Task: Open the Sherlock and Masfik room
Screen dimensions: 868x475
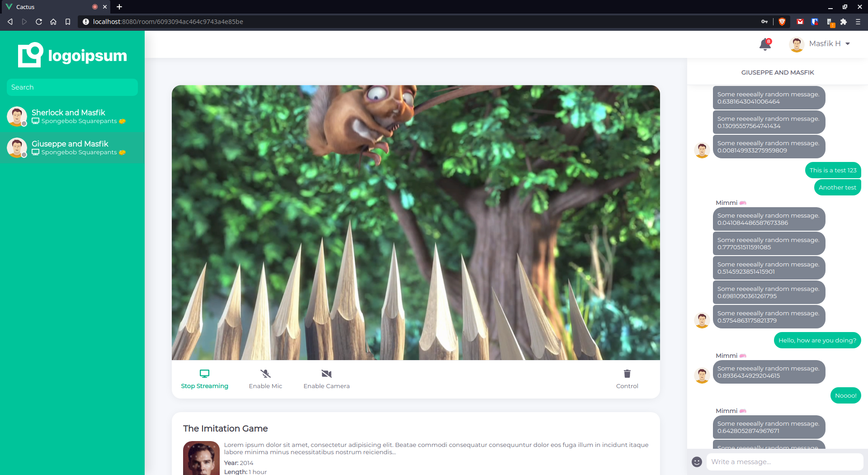Action: pyautogui.click(x=72, y=116)
